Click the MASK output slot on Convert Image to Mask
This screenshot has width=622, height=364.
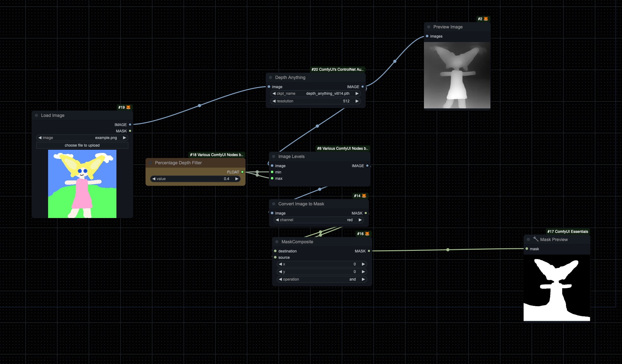[365, 213]
